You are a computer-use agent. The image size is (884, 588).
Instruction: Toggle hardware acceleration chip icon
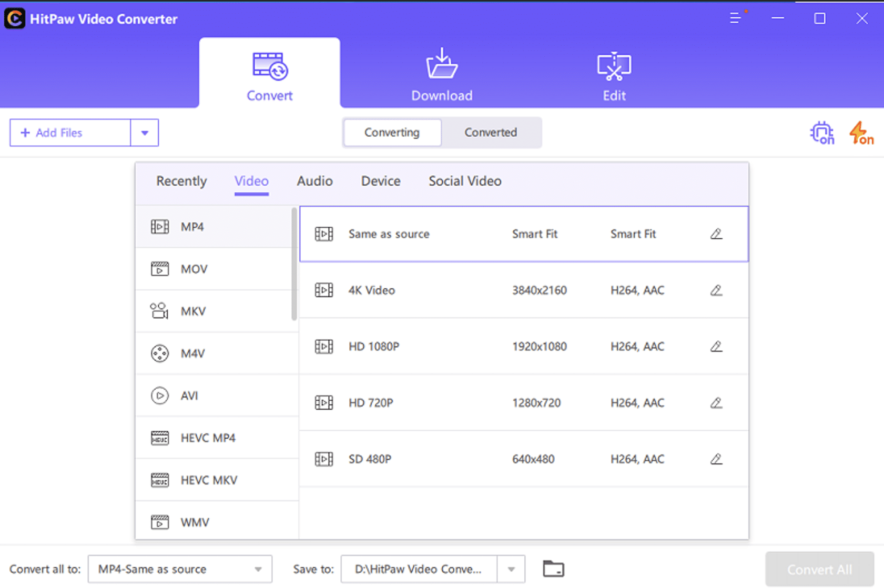click(822, 133)
